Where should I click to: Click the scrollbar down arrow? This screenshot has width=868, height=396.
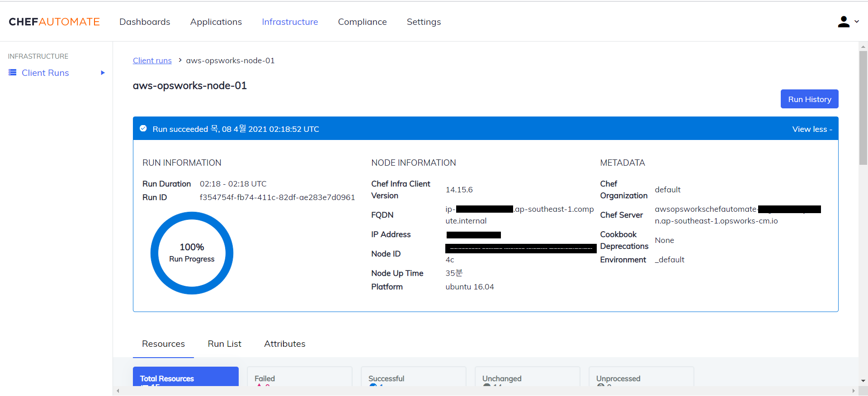point(863,381)
